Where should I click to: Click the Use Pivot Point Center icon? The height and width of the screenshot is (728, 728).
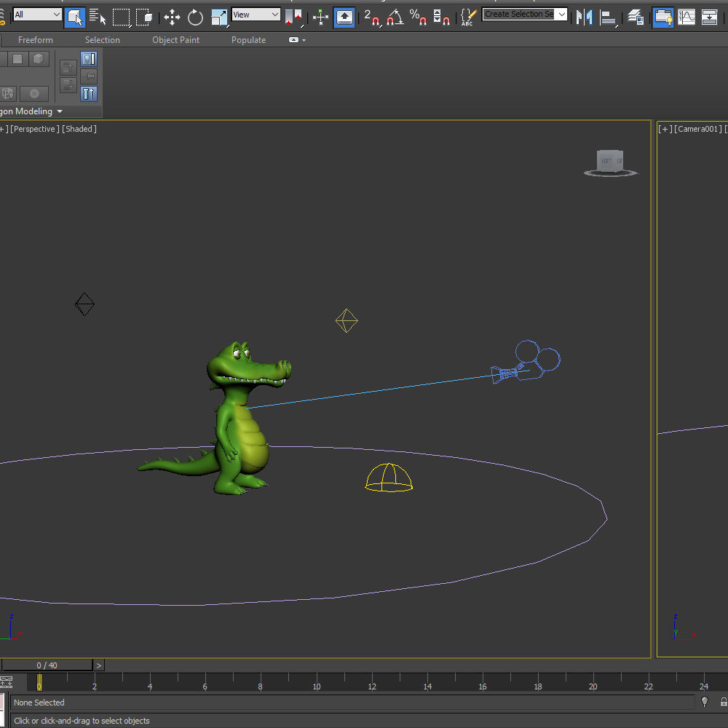tap(294, 17)
